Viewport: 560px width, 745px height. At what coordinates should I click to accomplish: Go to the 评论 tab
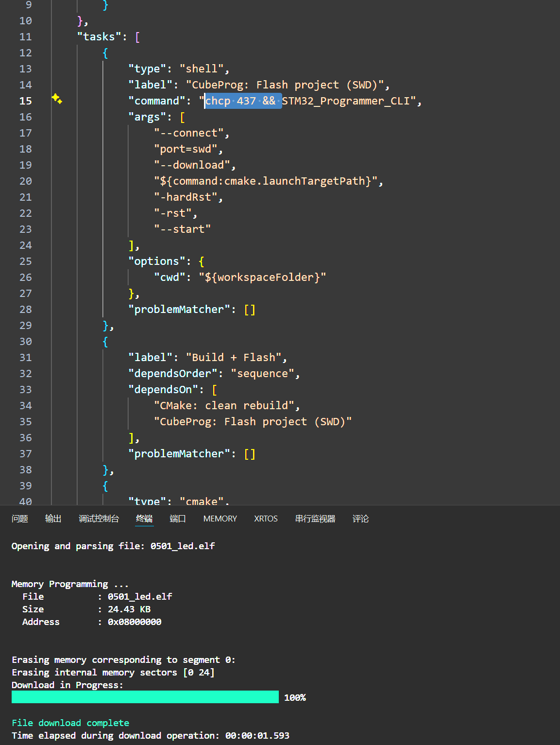click(360, 519)
